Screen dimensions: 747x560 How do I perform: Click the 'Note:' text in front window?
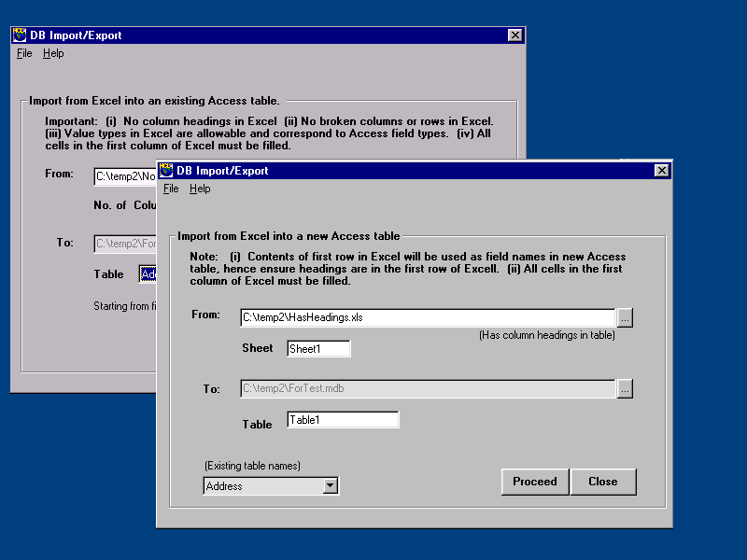coord(204,257)
